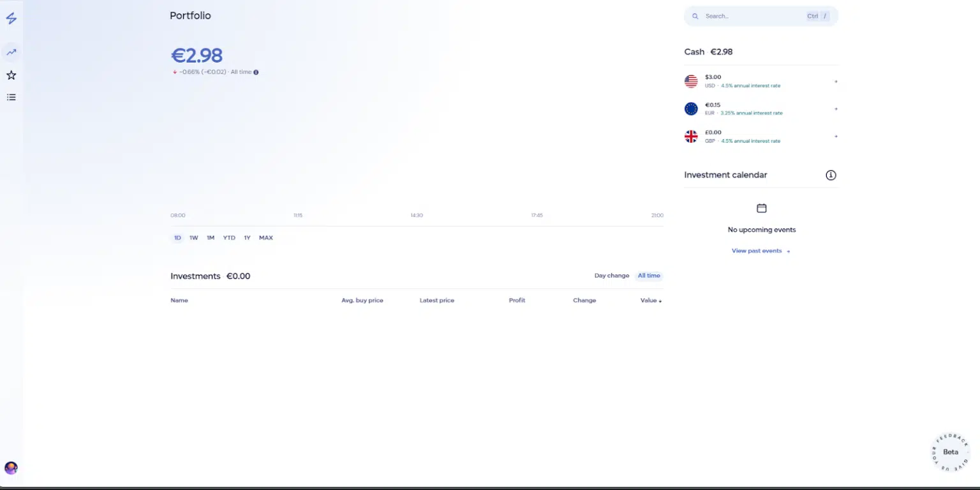Viewport: 980px width, 490px height.
Task: Click the search magnifier icon
Action: click(695, 16)
